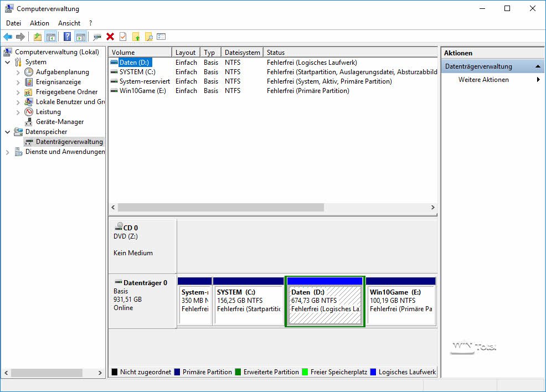Expand Dienste und Anwendungen node
This screenshot has height=392, width=546.
[x=8, y=152]
